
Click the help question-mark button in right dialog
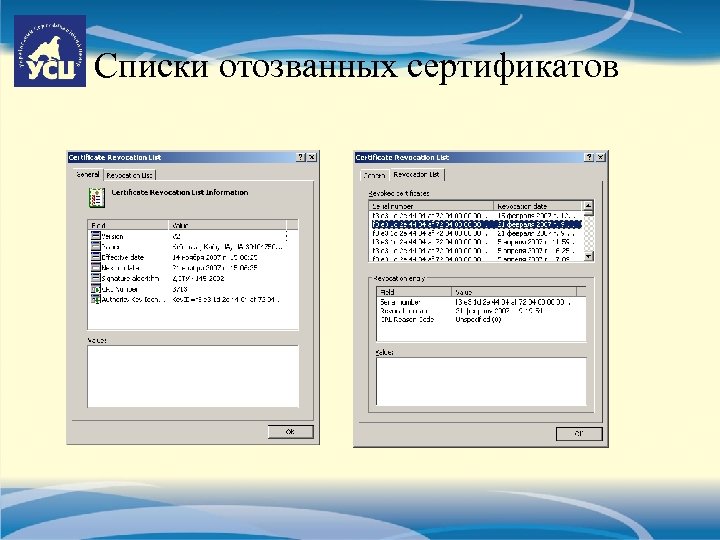coord(590,158)
